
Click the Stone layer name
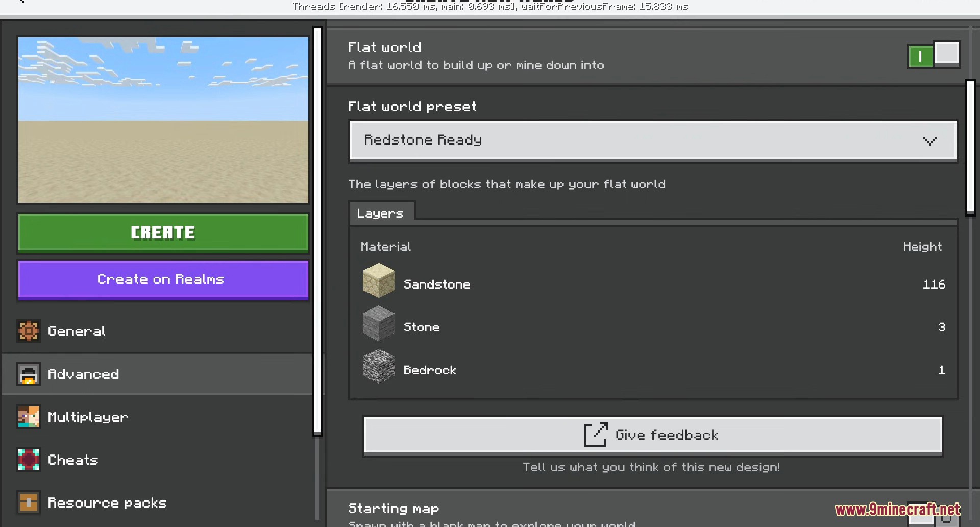pyautogui.click(x=422, y=327)
